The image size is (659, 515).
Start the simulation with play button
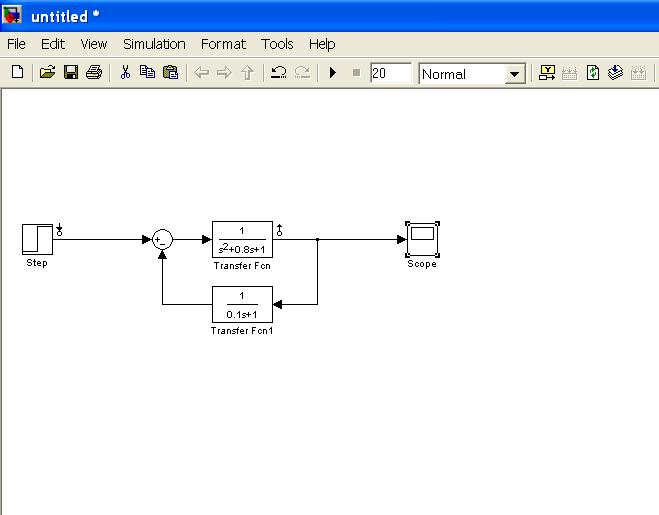click(333, 73)
